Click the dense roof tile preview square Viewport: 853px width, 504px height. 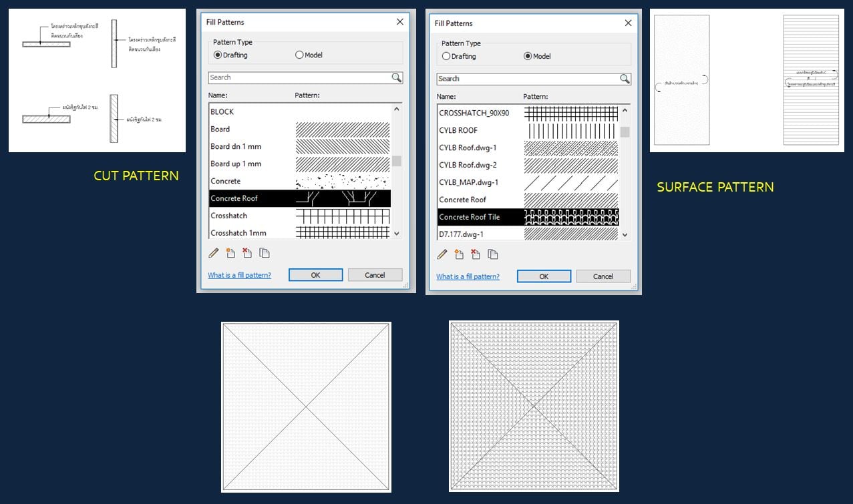[x=534, y=407]
